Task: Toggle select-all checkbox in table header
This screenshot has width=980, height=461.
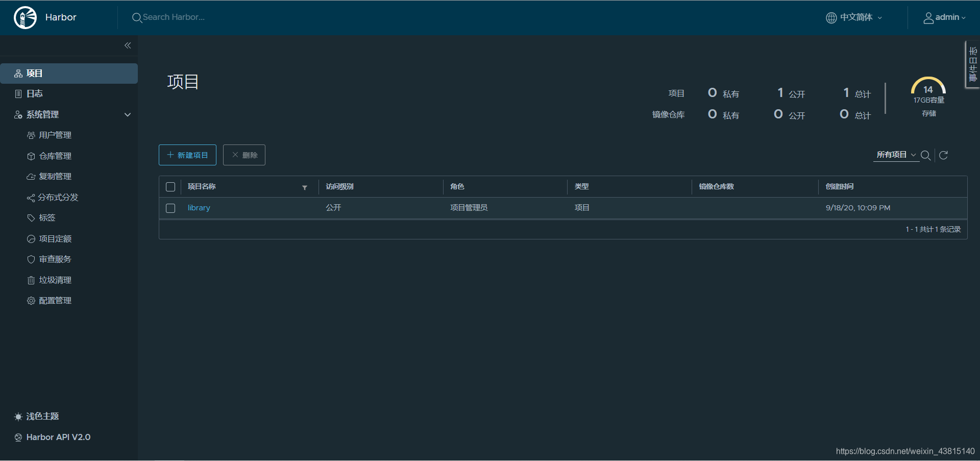Action: (x=170, y=187)
